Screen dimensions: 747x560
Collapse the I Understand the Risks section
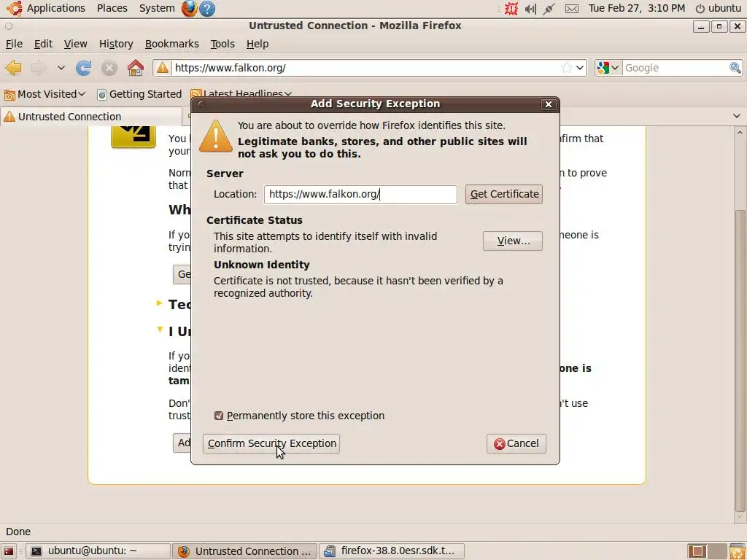click(x=160, y=330)
